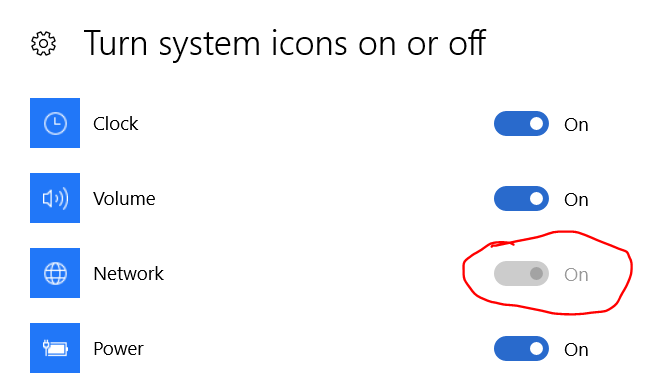Disable the Volume system icon toggle

pos(521,198)
